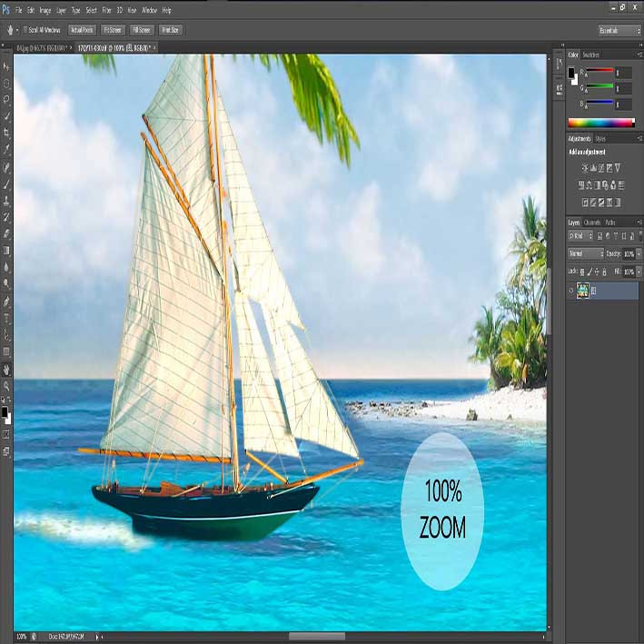644x644 pixels.
Task: Hide the layer using its eye icon
Action: pyautogui.click(x=571, y=291)
